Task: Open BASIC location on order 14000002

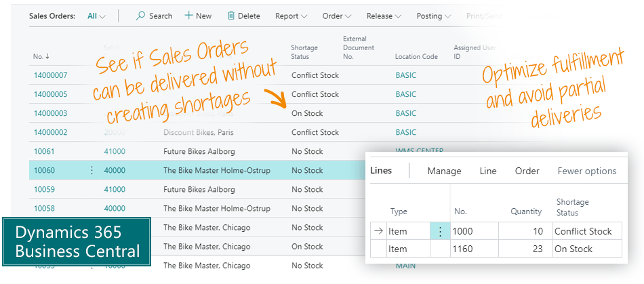Action: pos(406,132)
